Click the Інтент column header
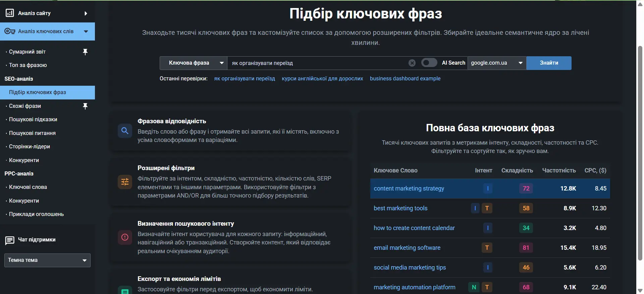 483,170
